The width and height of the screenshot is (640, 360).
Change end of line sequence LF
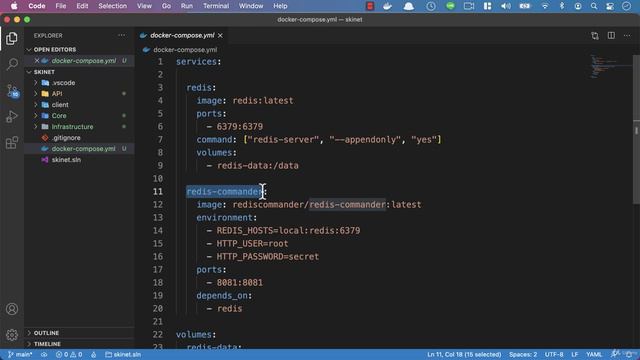575,354
